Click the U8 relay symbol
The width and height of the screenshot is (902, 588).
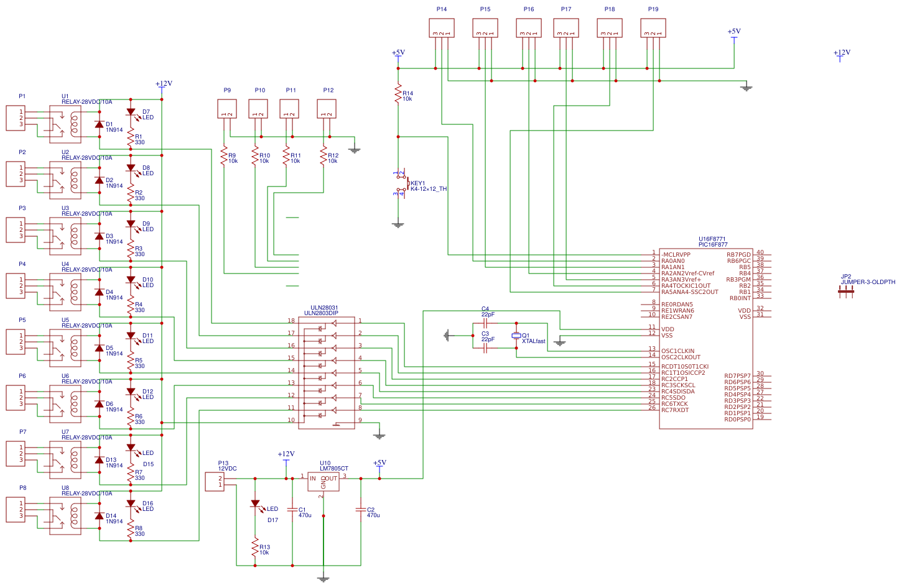pyautogui.click(x=65, y=516)
